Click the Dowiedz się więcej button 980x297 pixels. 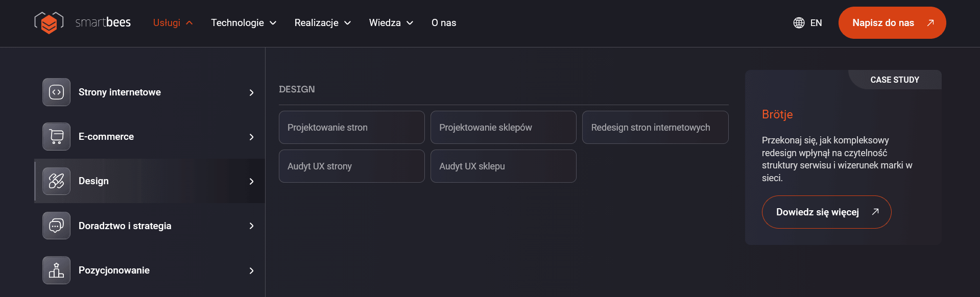827,212
